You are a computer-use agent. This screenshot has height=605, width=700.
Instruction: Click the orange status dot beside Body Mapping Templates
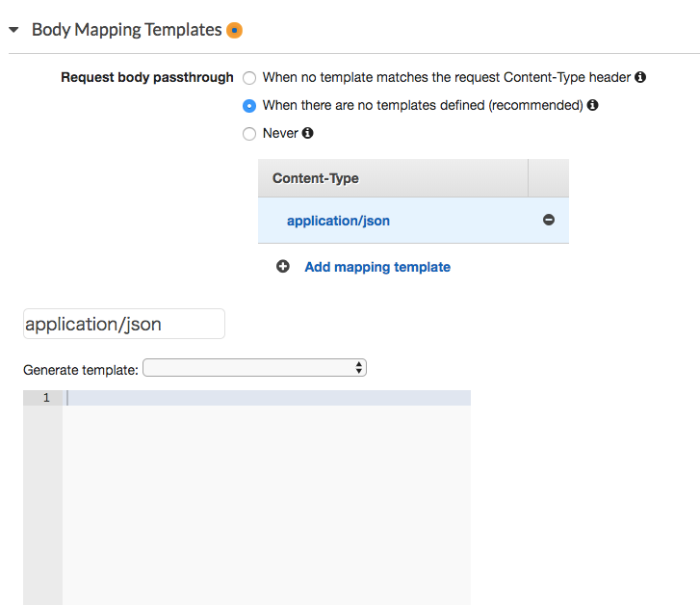click(235, 30)
